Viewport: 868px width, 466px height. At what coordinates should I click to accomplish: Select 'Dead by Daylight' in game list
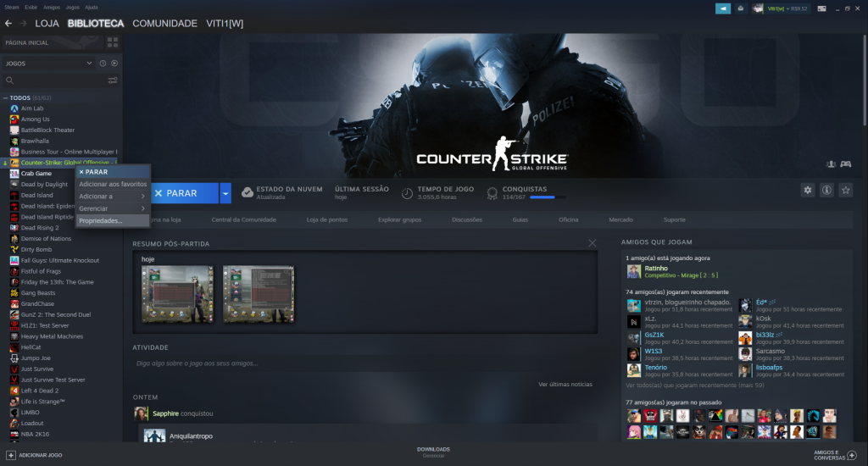44,185
